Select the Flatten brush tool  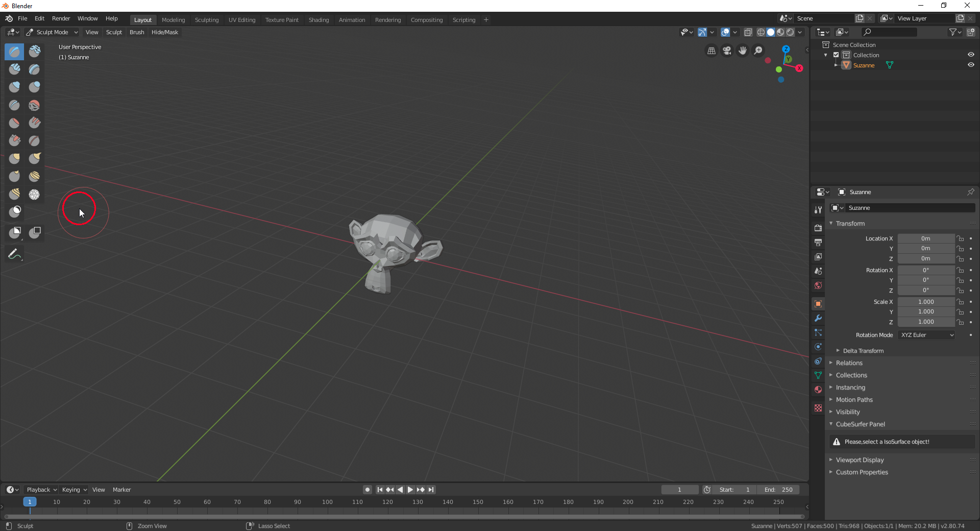point(14,123)
